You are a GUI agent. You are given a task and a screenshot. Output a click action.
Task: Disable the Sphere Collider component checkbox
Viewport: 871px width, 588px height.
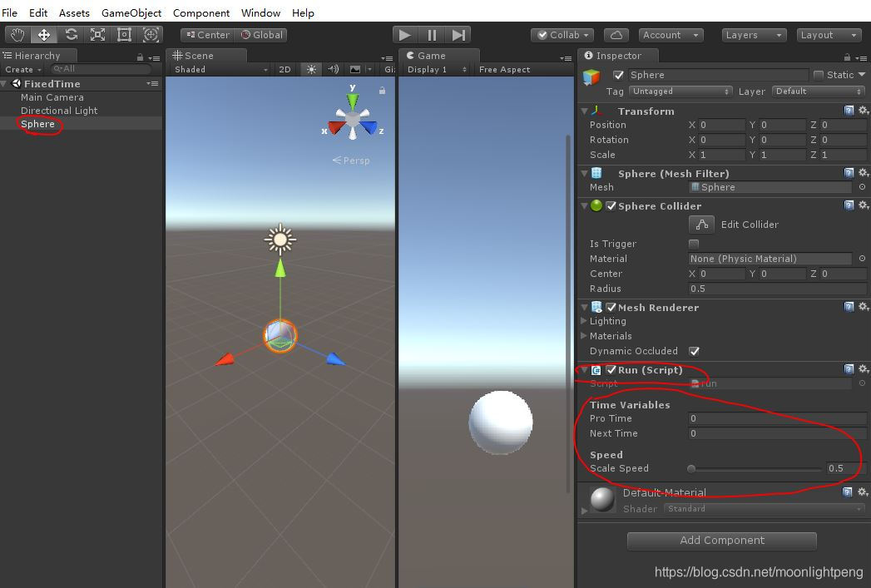611,206
